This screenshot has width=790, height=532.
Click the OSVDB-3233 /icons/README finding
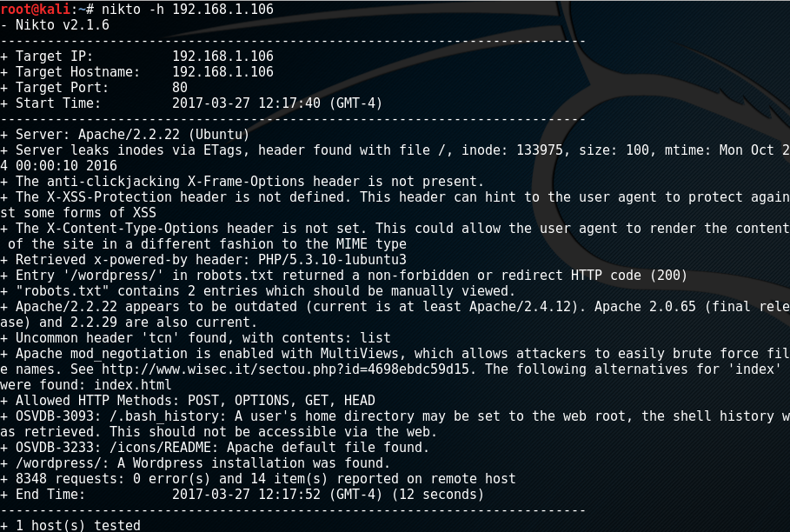[215, 448]
